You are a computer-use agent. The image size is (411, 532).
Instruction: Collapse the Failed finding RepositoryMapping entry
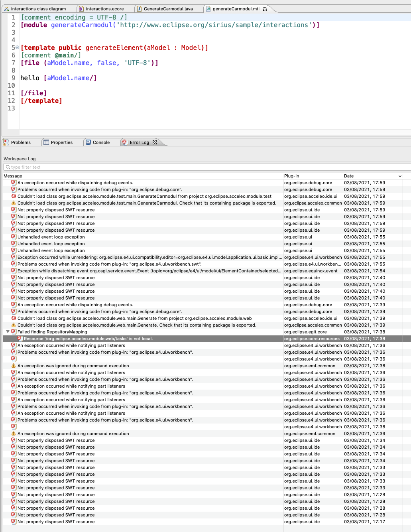tap(8, 332)
